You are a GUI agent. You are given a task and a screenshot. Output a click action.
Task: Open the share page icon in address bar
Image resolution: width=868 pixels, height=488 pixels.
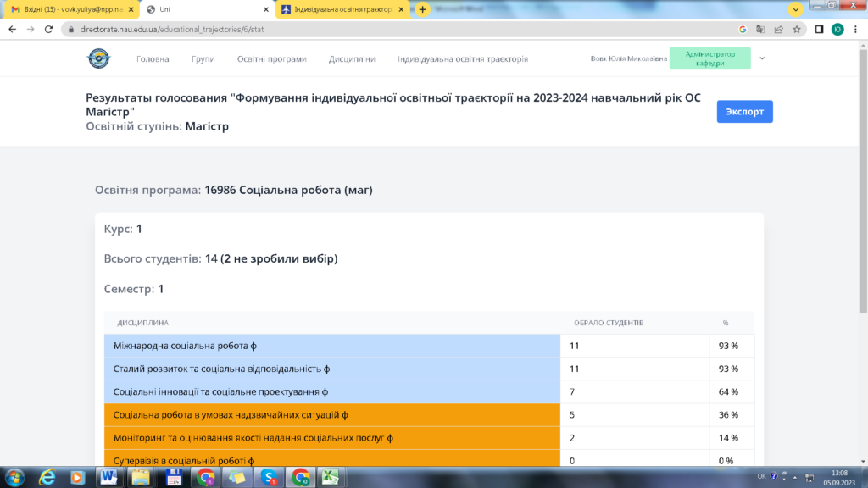(x=778, y=29)
